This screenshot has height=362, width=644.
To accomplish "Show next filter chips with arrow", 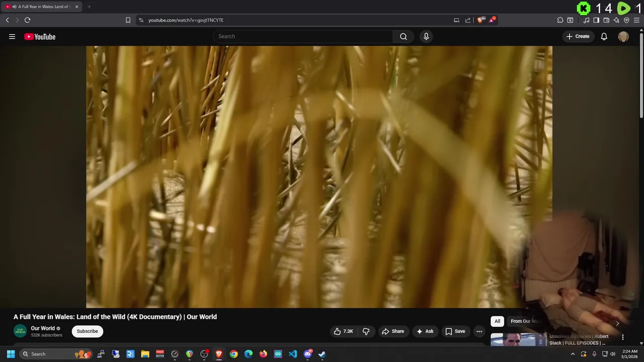I will click(617, 323).
